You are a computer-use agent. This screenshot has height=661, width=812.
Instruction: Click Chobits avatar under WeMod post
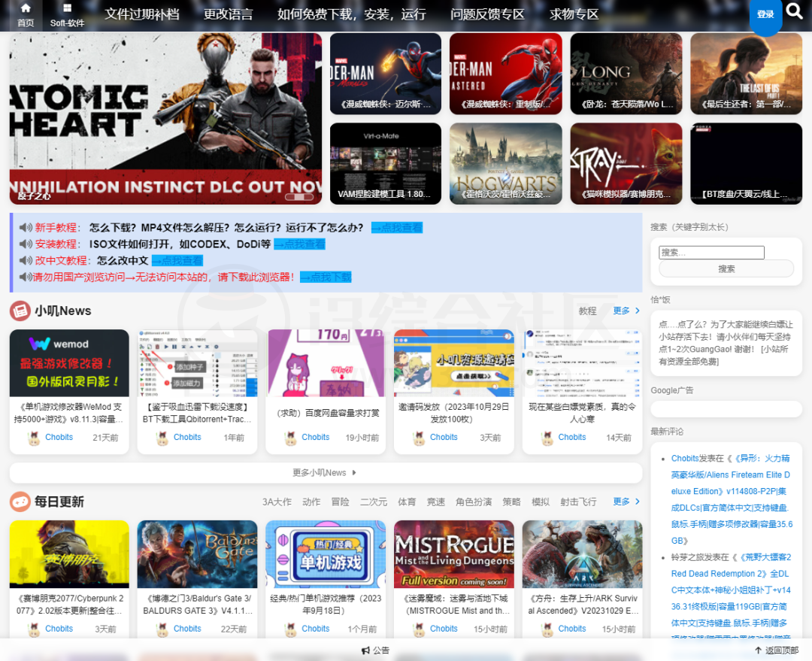pos(34,438)
